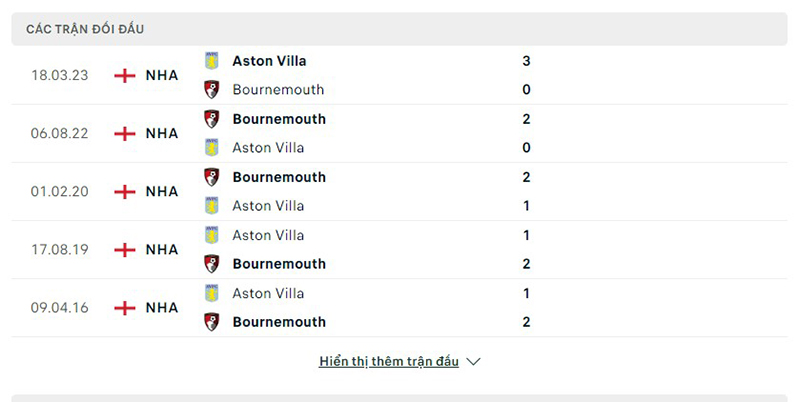The height and width of the screenshot is (402, 800).
Task: Click England flag in the 01.02.20 row
Action: point(125,191)
